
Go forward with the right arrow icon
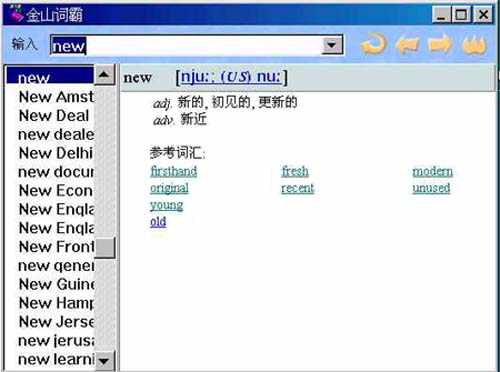point(440,44)
